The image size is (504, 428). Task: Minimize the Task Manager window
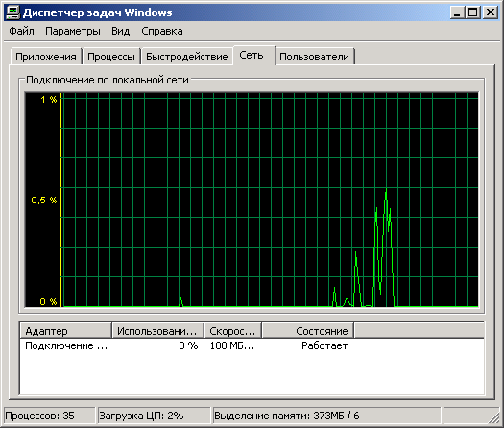coord(457,12)
